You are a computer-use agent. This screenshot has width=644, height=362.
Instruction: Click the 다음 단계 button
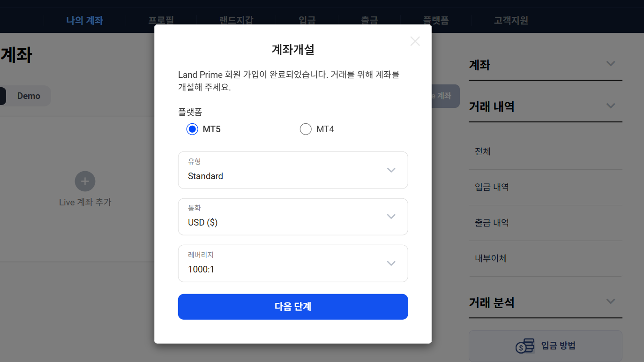[293, 307]
